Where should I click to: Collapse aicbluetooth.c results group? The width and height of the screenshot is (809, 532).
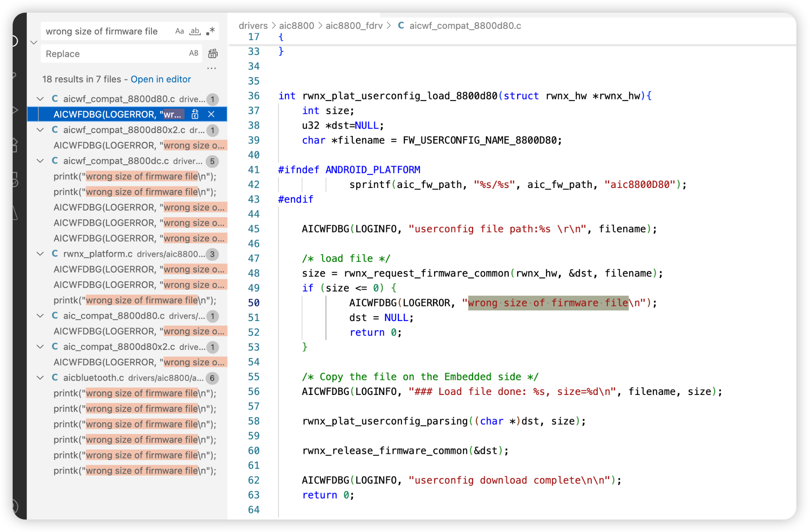click(x=40, y=378)
